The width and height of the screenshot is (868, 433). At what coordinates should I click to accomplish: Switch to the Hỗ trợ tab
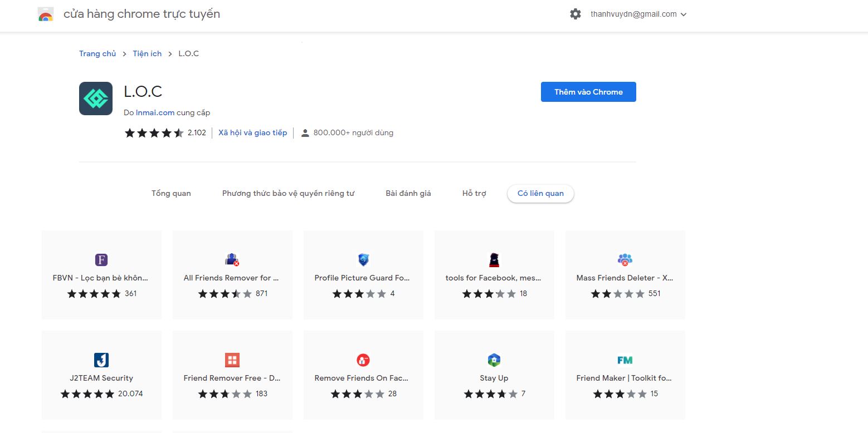474,194
